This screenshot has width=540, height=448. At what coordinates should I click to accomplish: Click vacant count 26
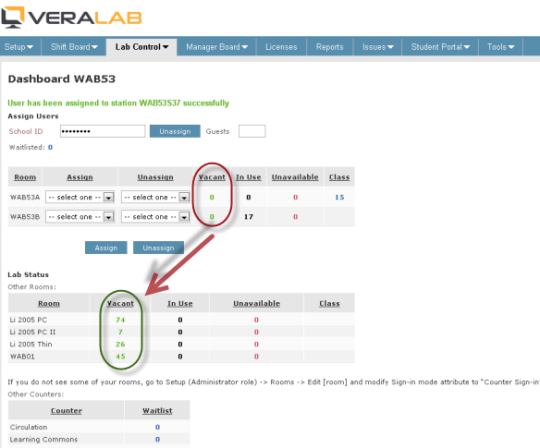click(120, 344)
